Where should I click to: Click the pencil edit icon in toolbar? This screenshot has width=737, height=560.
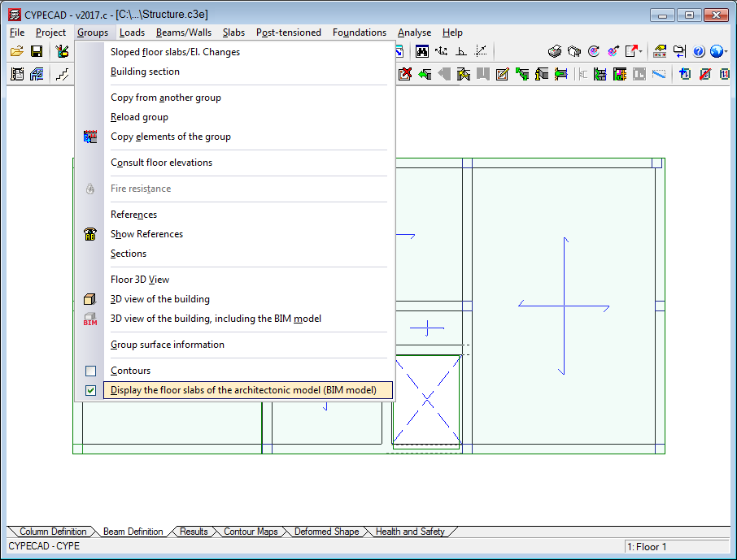[x=502, y=74]
